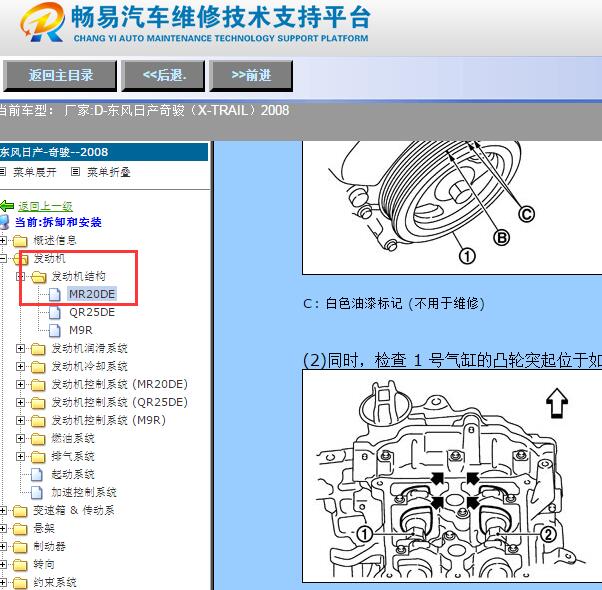Screen dimensions: 602x590
Task: Click the 转向 folder icon
Action: pyautogui.click(x=20, y=565)
